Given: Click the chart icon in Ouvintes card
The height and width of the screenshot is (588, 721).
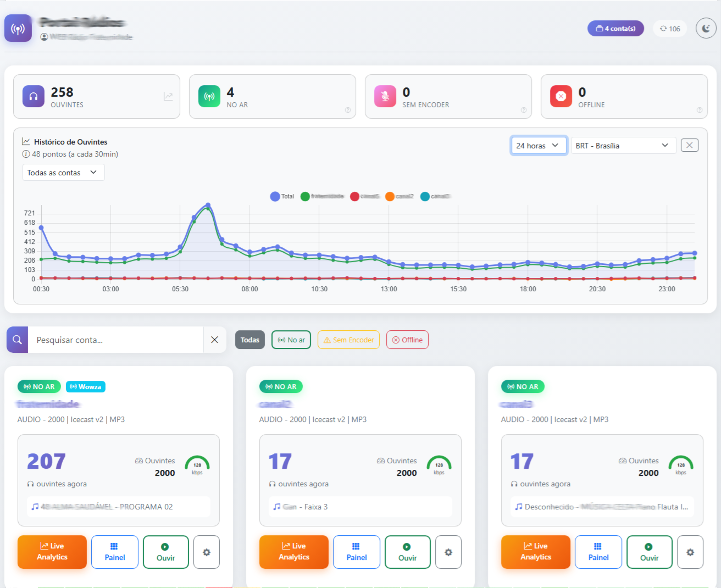Looking at the screenshot, I should point(168,97).
